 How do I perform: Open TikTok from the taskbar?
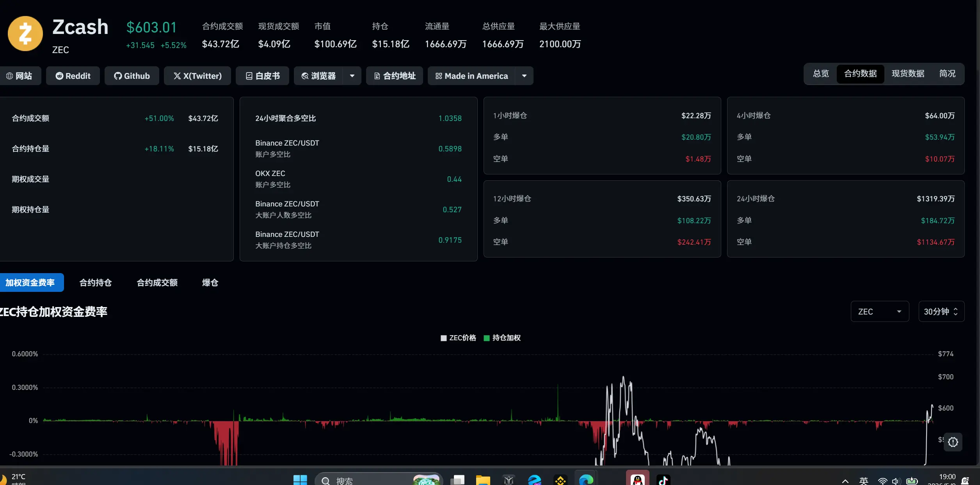pyautogui.click(x=663, y=480)
